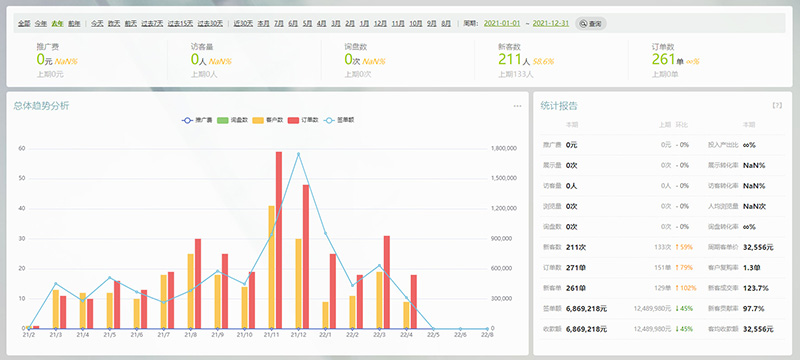800x360 pixels.
Task: Select the 4月 month filter
Action: click(x=321, y=23)
